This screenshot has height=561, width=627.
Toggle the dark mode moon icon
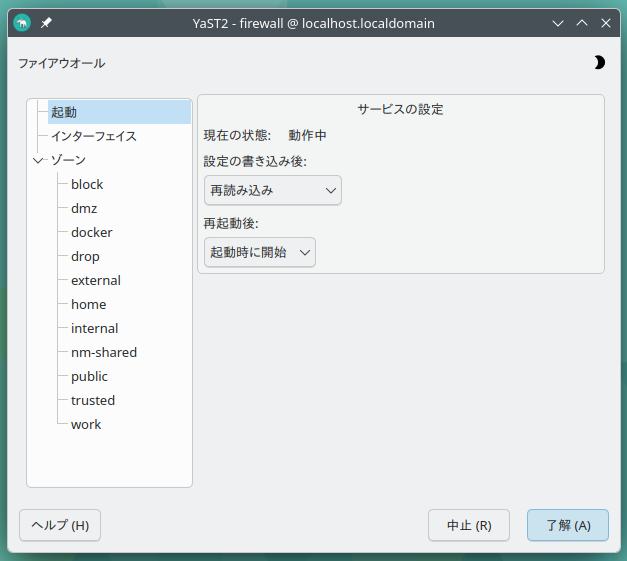[x=599, y=62]
